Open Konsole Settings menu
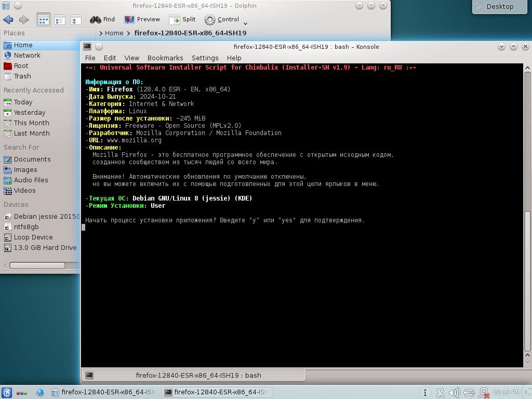Screen dimensions: 532x399 pos(205,58)
